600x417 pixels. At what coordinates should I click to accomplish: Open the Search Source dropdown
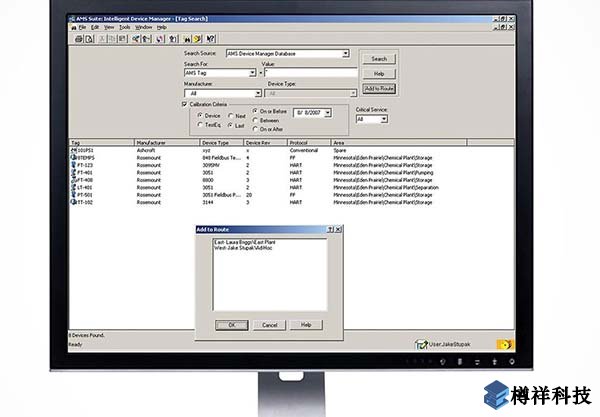pos(345,53)
